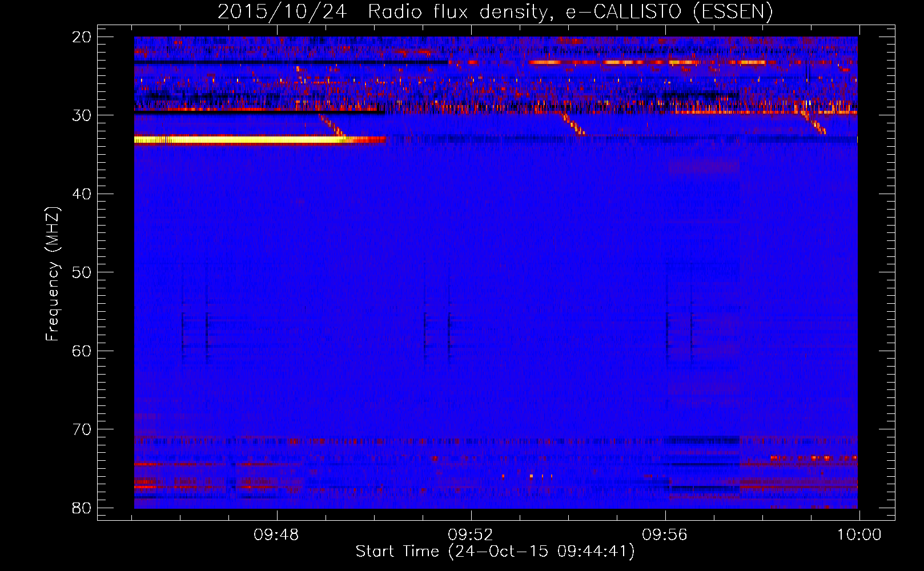Click the "70" frequency tick label
This screenshot has height=571, width=924.
82,429
